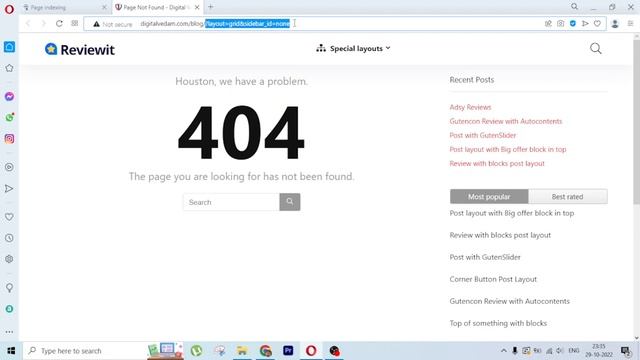Screen dimensions: 640x360
Task: Open recent post Post layout with Big offer block
Action: [508, 149]
